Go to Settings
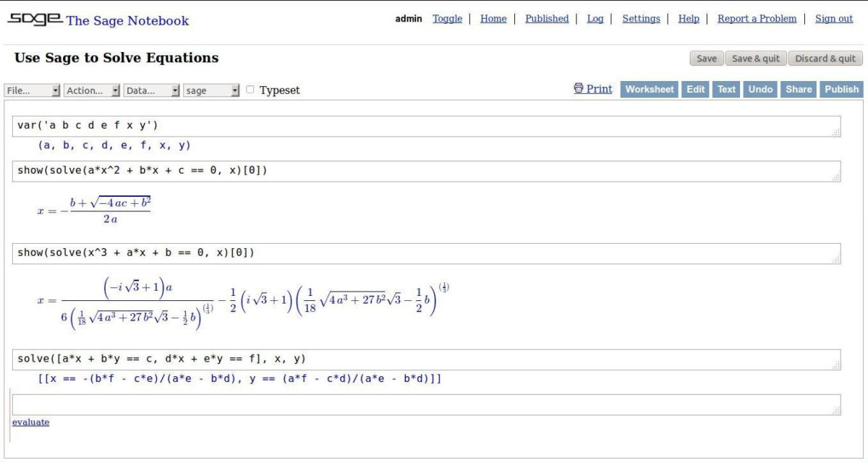This screenshot has width=868, height=463. pos(641,18)
